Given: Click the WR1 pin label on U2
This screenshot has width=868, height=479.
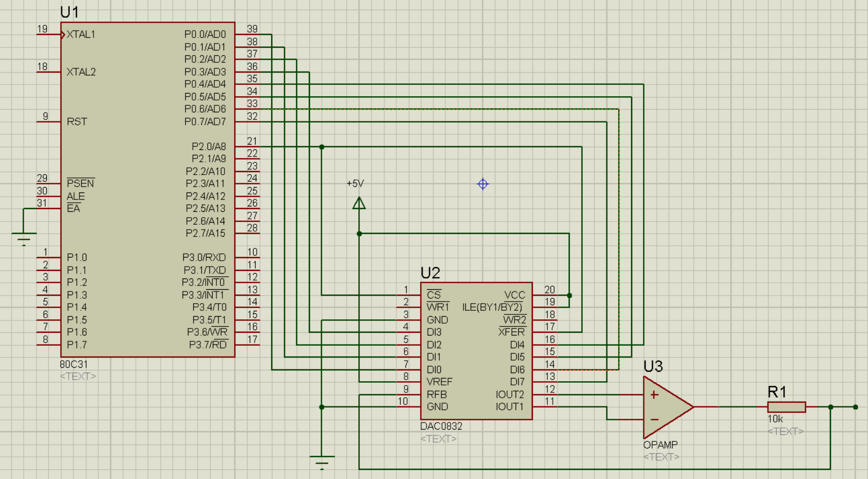Looking at the screenshot, I should click(438, 308).
